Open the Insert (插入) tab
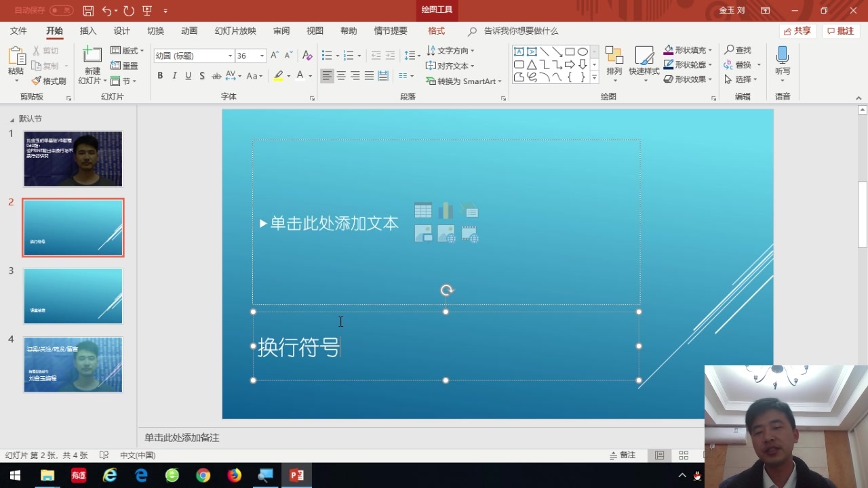 [88, 31]
